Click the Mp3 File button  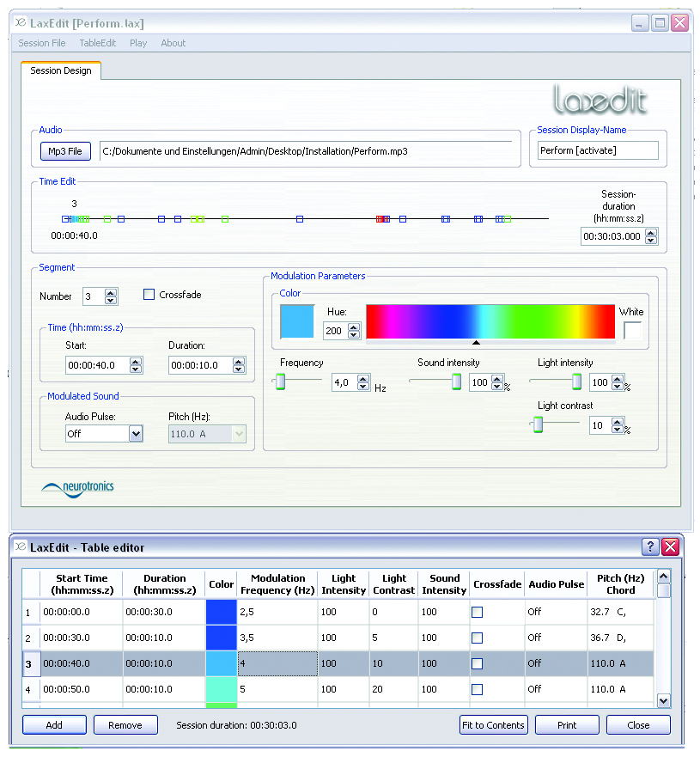click(x=65, y=151)
